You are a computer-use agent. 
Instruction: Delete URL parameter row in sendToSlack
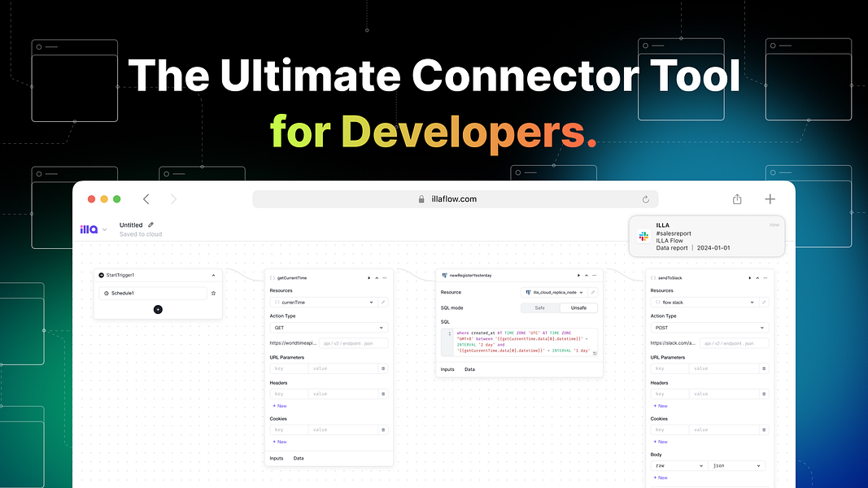point(764,368)
